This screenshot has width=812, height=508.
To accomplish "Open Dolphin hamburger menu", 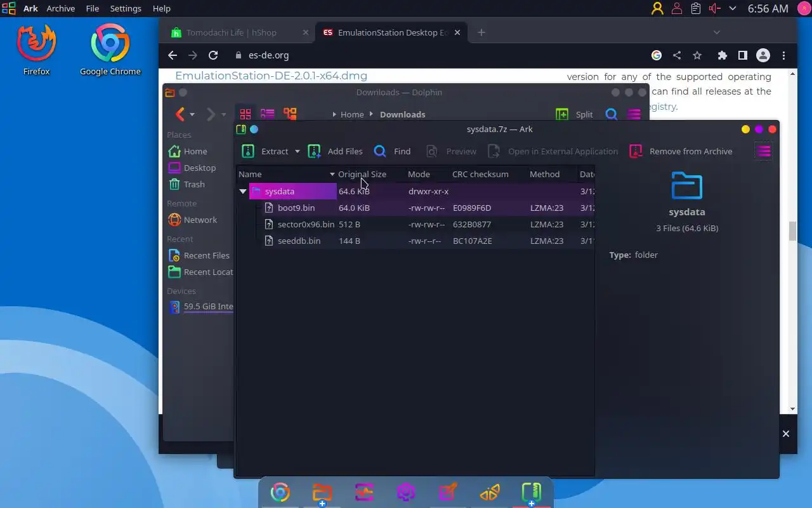I will (634, 114).
